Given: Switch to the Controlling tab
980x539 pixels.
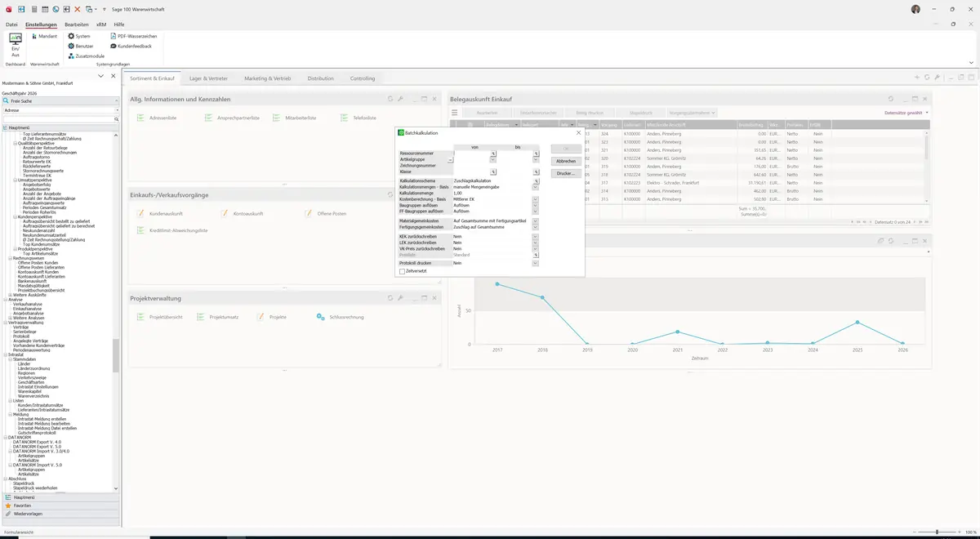Looking at the screenshot, I should (x=363, y=78).
